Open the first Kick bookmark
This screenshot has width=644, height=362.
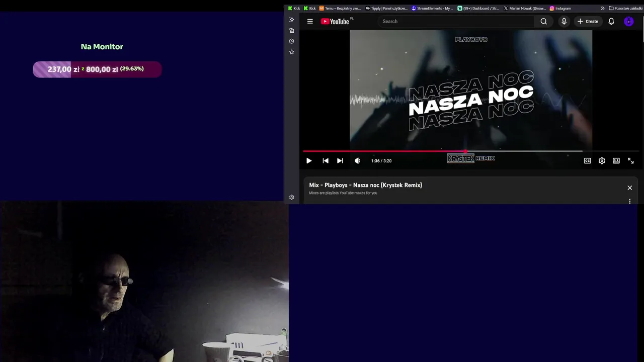click(x=294, y=8)
